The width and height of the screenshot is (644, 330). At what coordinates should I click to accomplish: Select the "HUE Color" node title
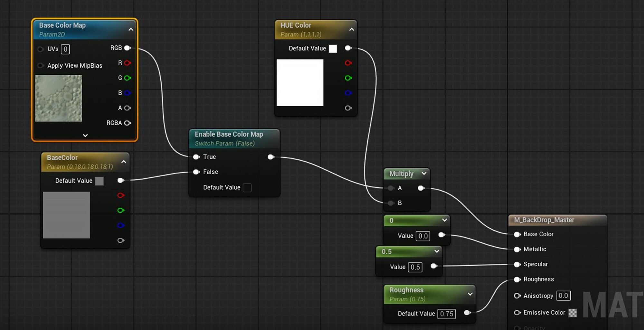[296, 25]
